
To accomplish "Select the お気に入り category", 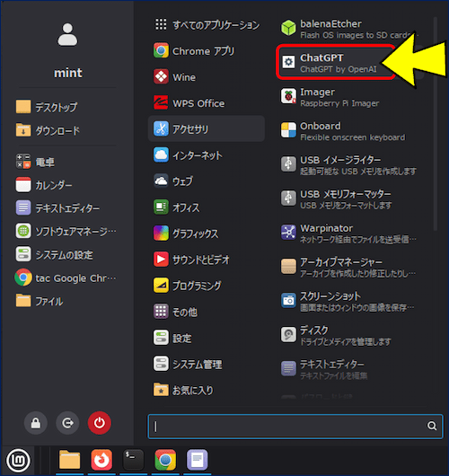I will (207, 390).
